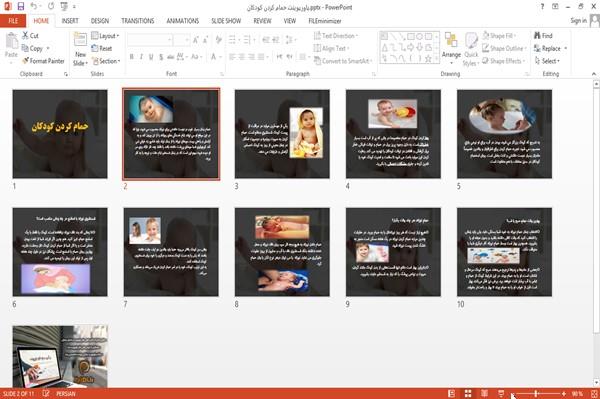Open the Align Text dropdown

click(x=331, y=48)
